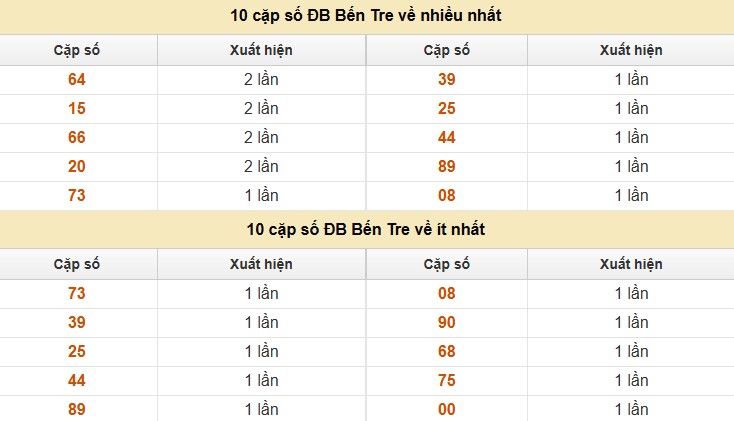Click pair number 90

coord(447,323)
